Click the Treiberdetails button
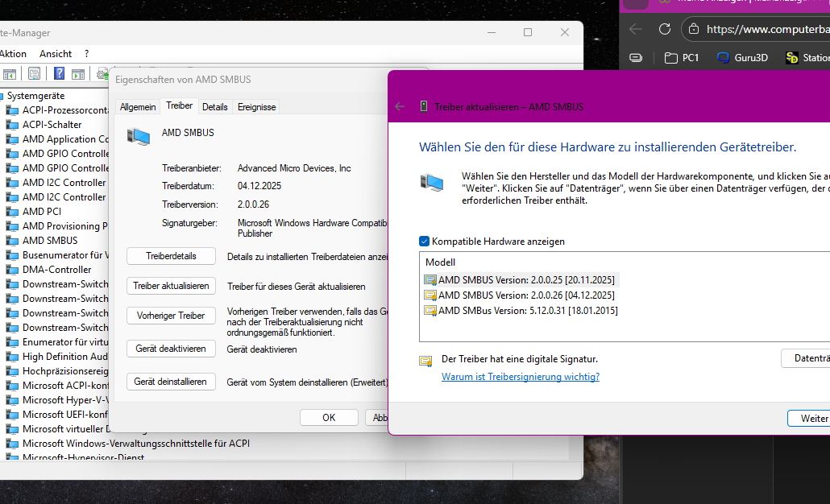The width and height of the screenshot is (830, 504). (x=171, y=256)
